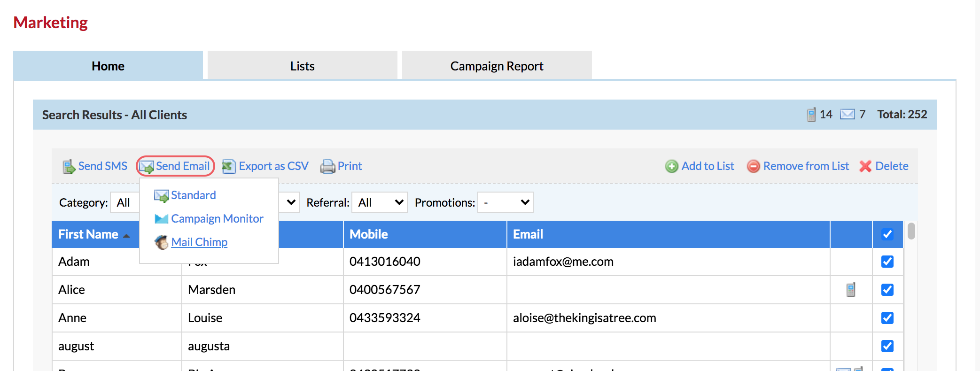Click the Export as CSV spreadsheet icon
The height and width of the screenshot is (371, 980).
(229, 166)
